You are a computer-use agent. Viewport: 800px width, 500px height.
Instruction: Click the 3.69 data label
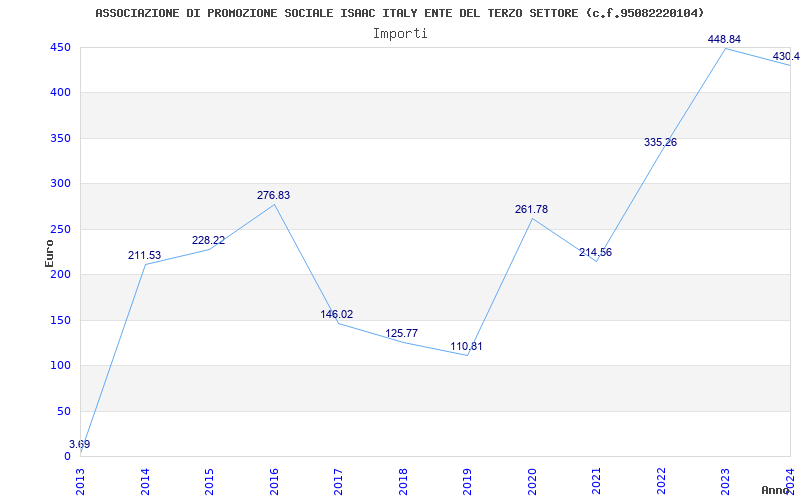point(80,444)
